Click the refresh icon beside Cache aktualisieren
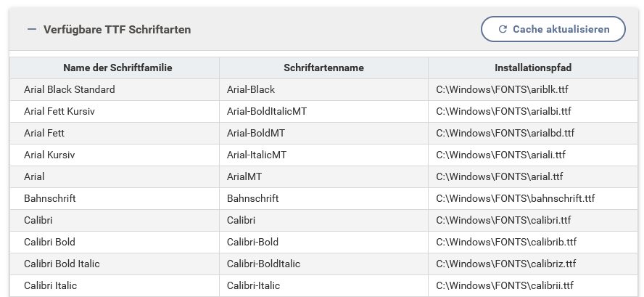Screen dimensions: 644x297 click(x=503, y=30)
